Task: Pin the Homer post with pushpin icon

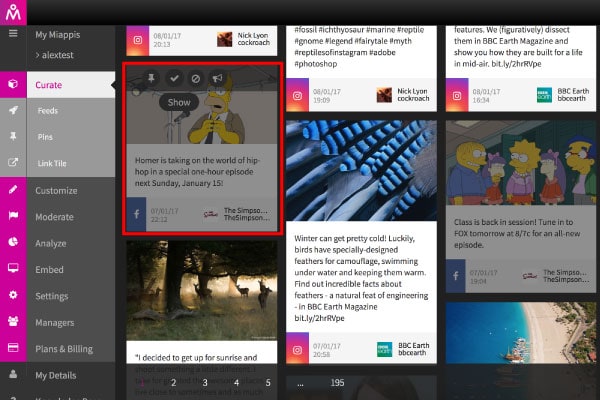Action: pos(152,78)
